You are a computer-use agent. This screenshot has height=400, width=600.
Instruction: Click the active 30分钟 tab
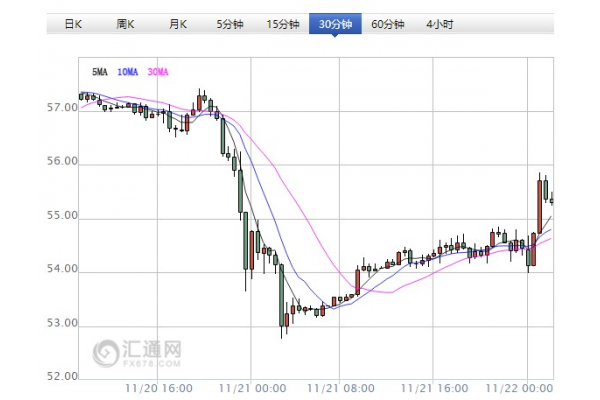(335, 24)
